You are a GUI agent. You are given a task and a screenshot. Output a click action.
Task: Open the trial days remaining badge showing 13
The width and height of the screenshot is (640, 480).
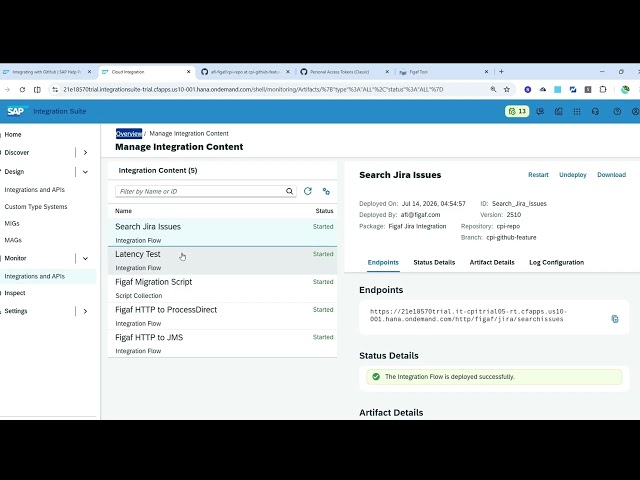coord(517,111)
